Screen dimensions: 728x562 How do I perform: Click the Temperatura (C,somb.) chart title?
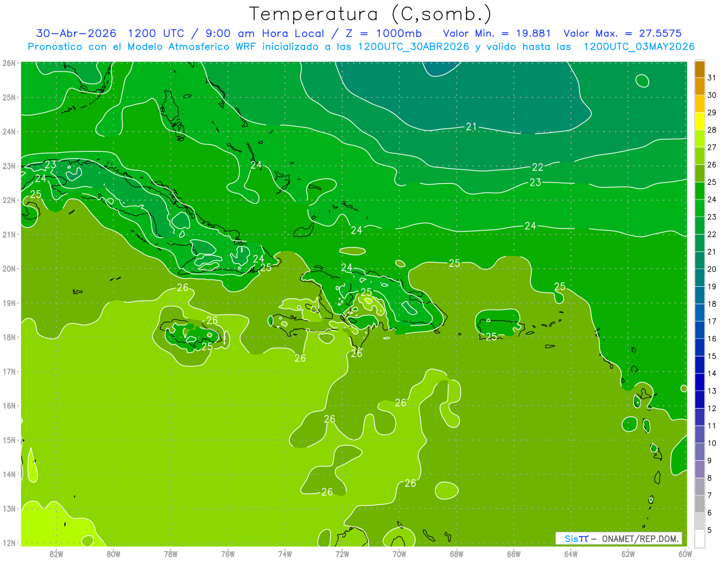point(370,14)
